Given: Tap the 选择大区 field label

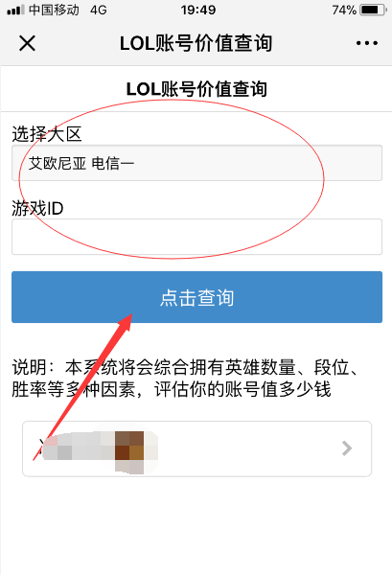Looking at the screenshot, I should [47, 134].
